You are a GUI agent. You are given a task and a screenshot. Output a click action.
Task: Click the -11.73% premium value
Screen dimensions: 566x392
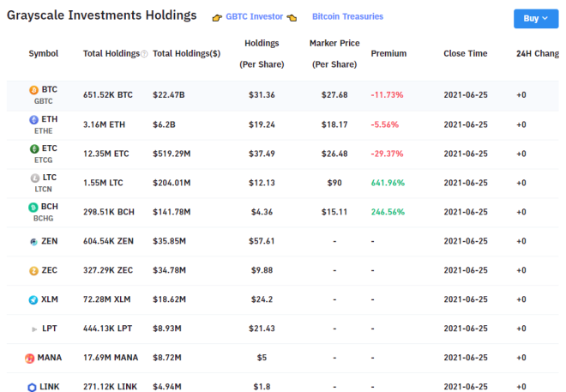pyautogui.click(x=387, y=95)
